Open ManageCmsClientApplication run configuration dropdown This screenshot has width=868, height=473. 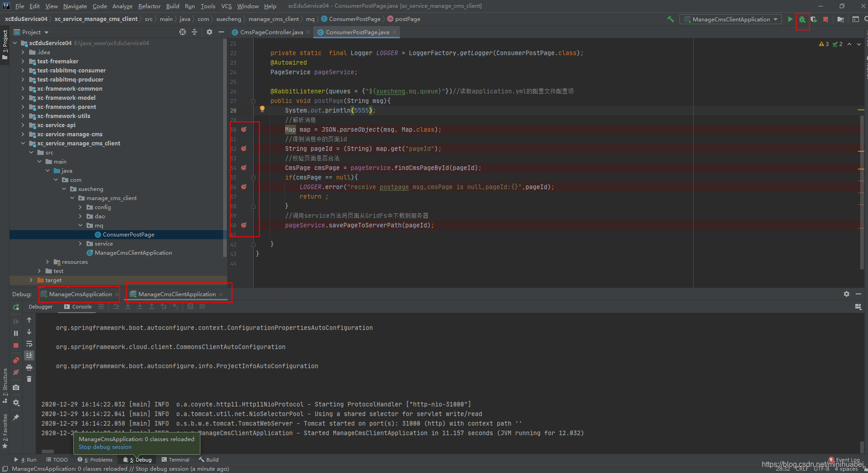click(730, 19)
